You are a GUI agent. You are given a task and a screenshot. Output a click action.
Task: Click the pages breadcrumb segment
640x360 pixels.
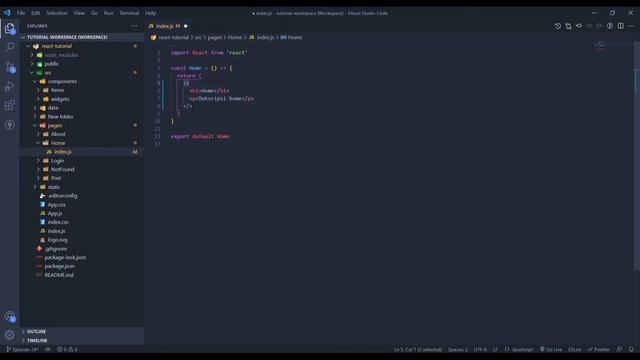[x=214, y=37]
